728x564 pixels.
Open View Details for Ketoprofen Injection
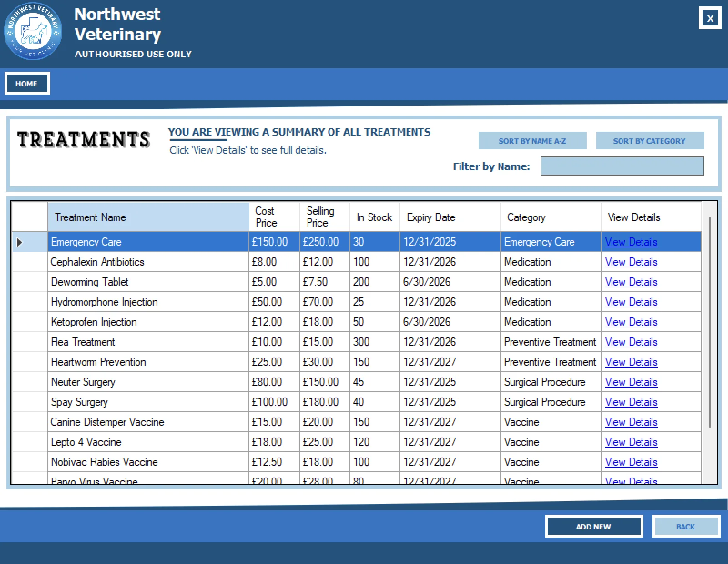631,322
